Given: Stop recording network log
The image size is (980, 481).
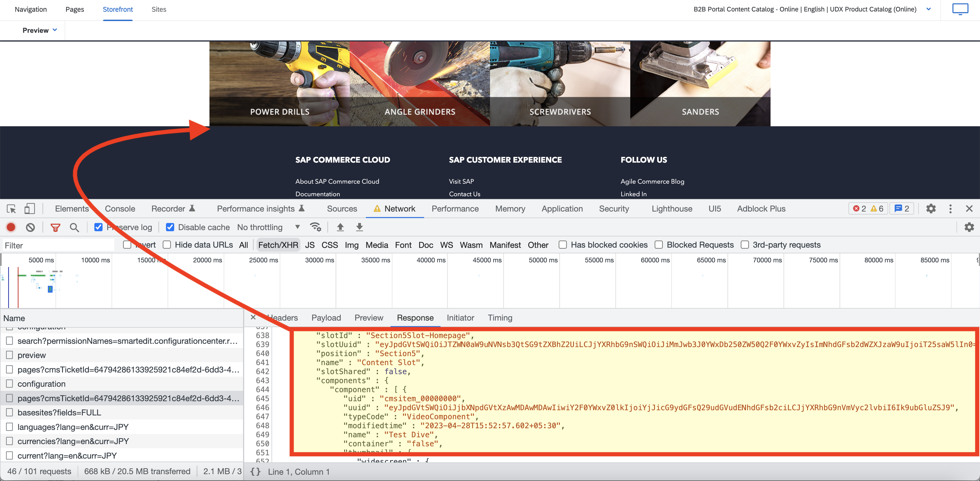Looking at the screenshot, I should 11,227.
